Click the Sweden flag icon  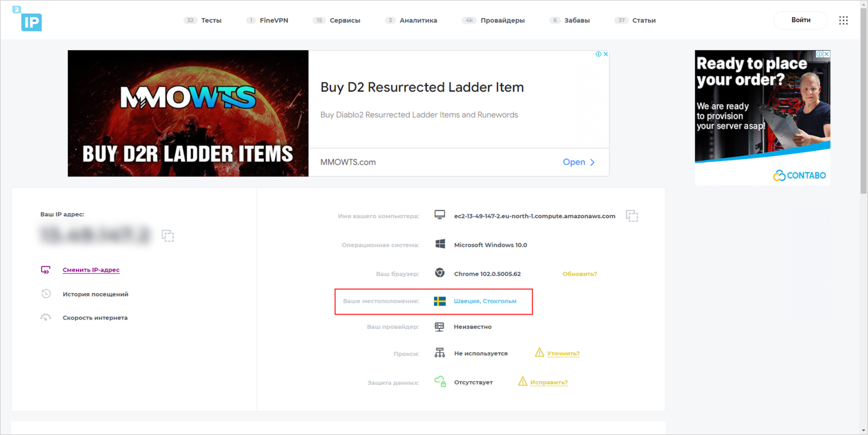coord(440,301)
